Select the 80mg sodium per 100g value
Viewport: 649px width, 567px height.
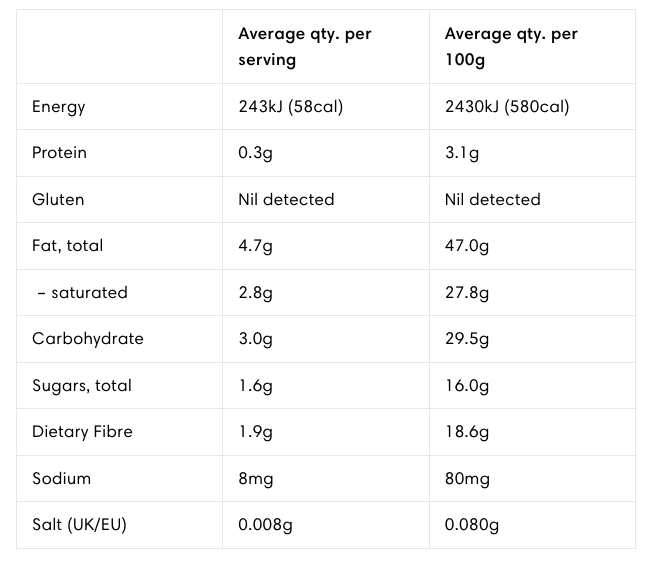point(467,478)
